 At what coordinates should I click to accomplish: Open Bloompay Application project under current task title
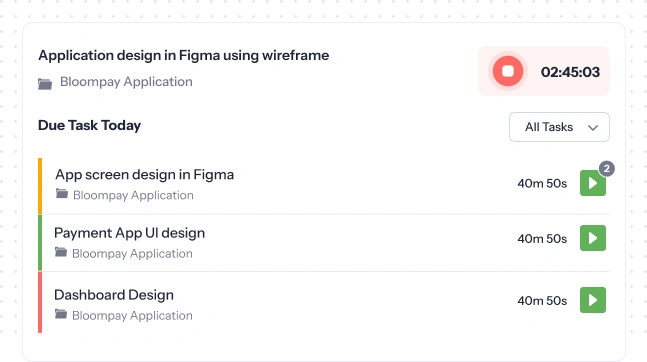click(126, 82)
